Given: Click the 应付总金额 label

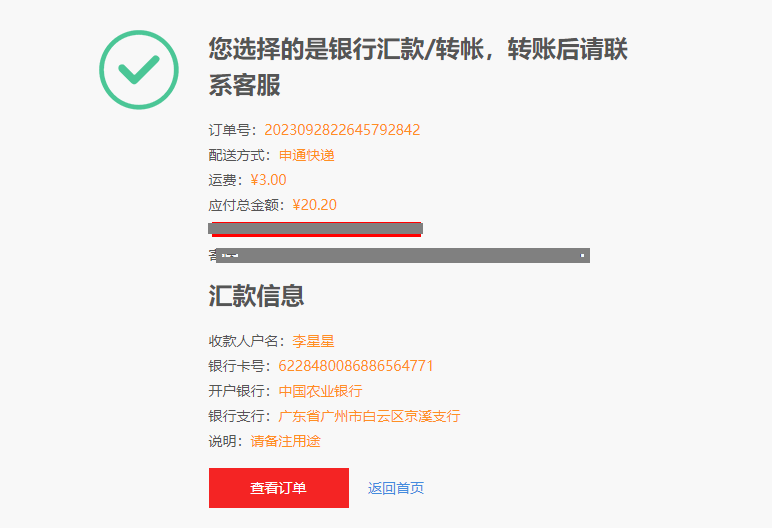Looking at the screenshot, I should [244, 205].
